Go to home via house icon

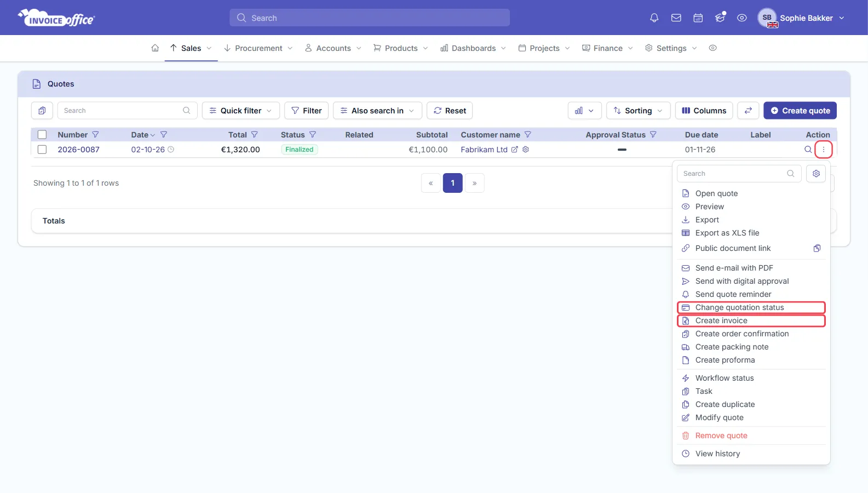[x=155, y=48]
